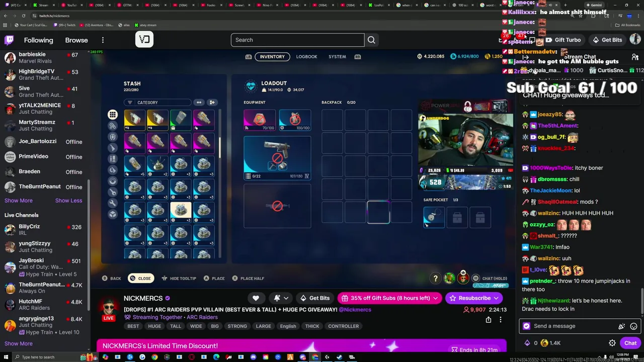The width and height of the screenshot is (644, 362).
Task: Click Show Less in followed channels
Action: tap(68, 201)
